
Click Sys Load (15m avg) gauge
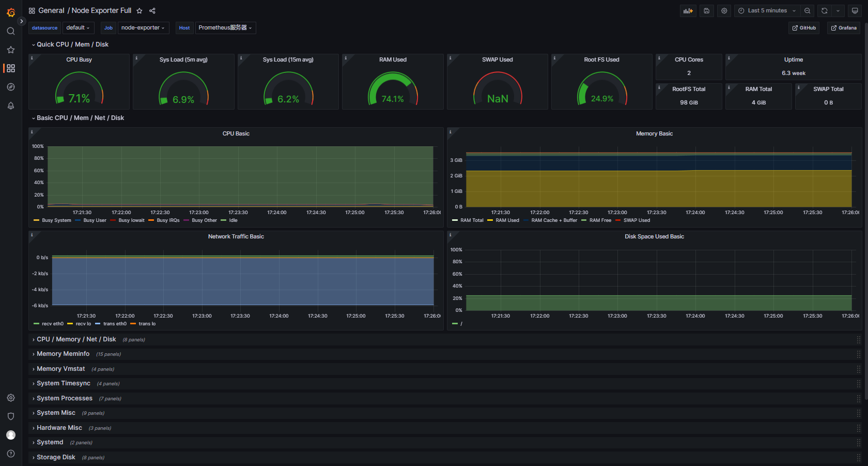[x=288, y=88]
